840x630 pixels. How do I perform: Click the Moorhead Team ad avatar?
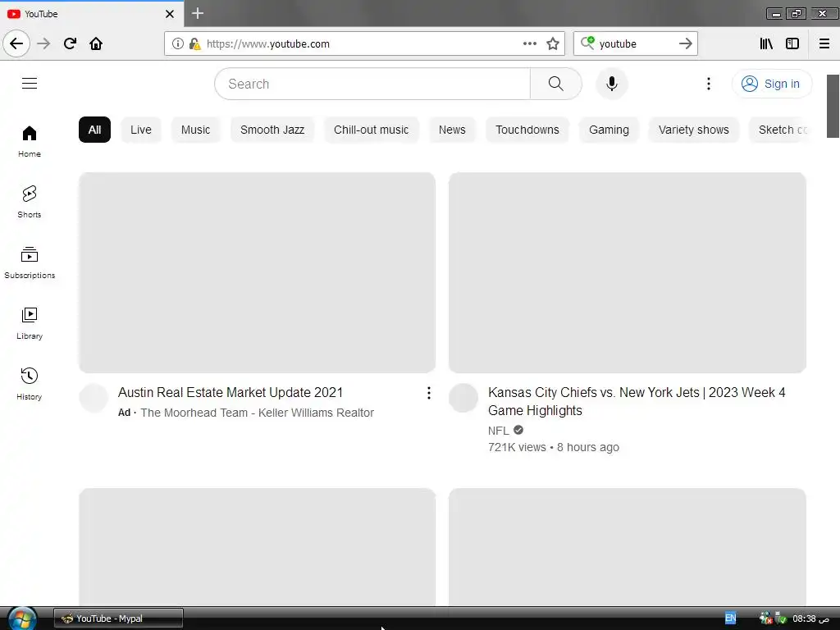pos(94,398)
